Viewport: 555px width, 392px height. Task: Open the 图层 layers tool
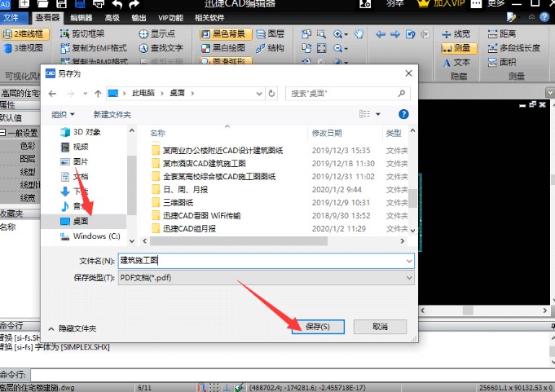(270, 34)
